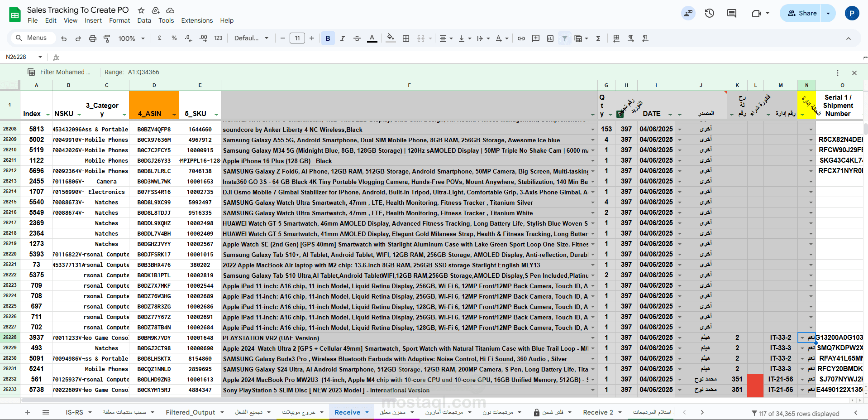The height and width of the screenshot is (420, 868).
Task: Check the cloud save status icon
Action: pyautogui.click(x=170, y=10)
